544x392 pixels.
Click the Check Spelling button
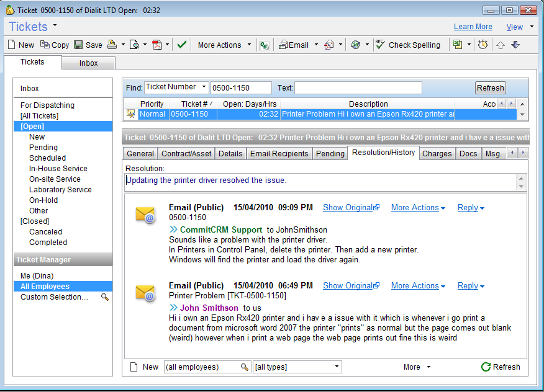[x=408, y=45]
